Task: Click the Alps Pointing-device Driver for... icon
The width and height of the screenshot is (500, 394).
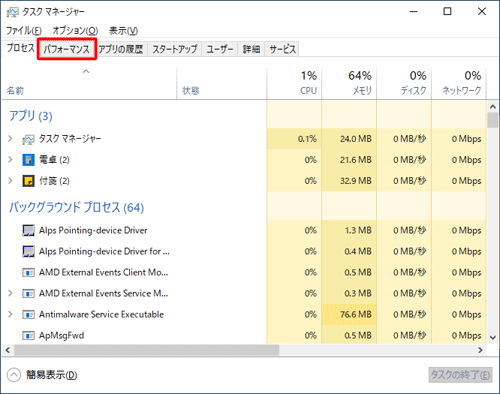Action: [x=28, y=251]
